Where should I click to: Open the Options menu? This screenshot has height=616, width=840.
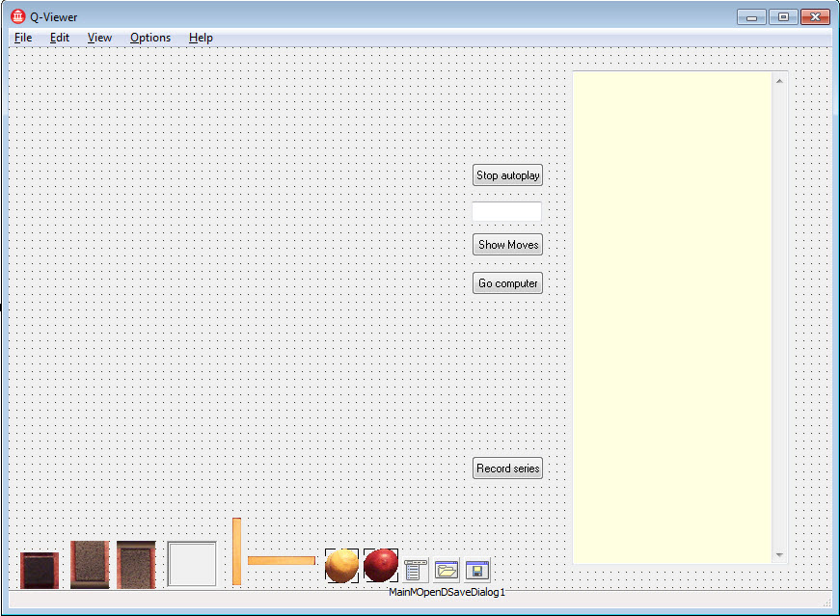point(149,38)
